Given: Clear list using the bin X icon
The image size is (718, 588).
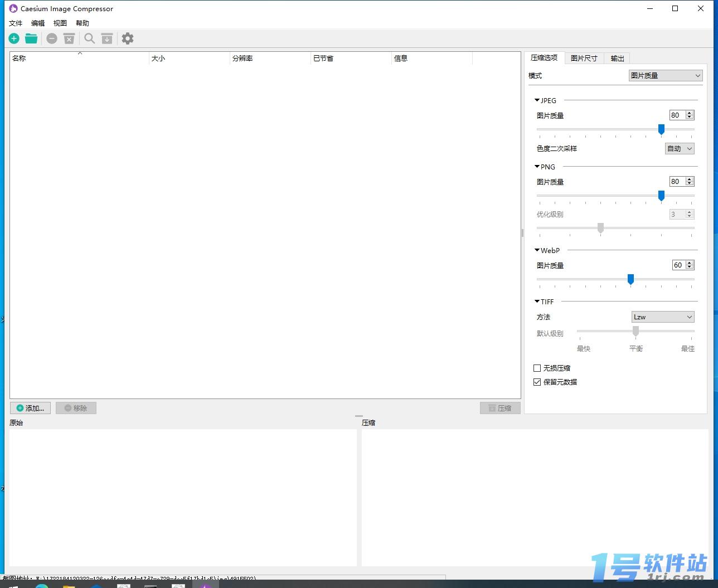Looking at the screenshot, I should point(69,38).
